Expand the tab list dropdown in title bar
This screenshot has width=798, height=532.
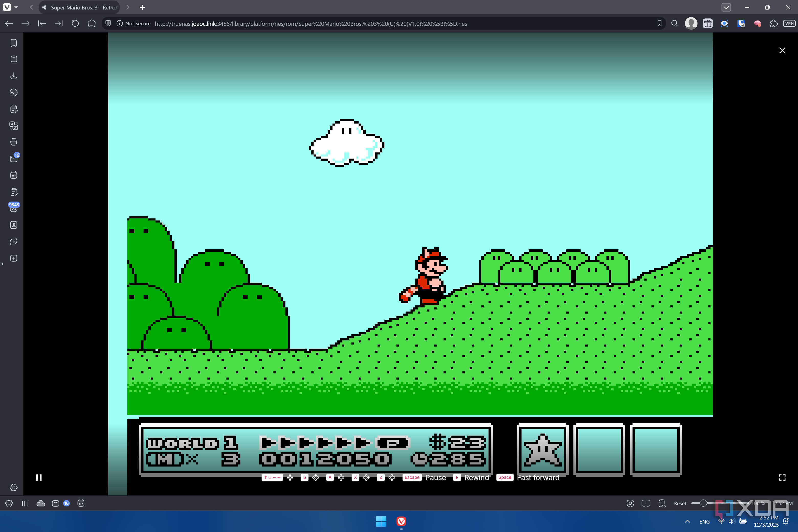pyautogui.click(x=726, y=7)
